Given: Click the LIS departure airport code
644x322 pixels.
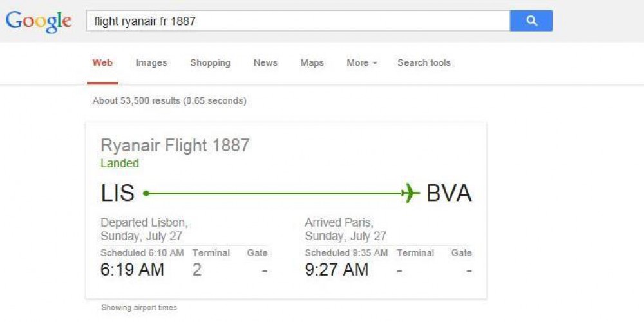Looking at the screenshot, I should click(x=117, y=193).
